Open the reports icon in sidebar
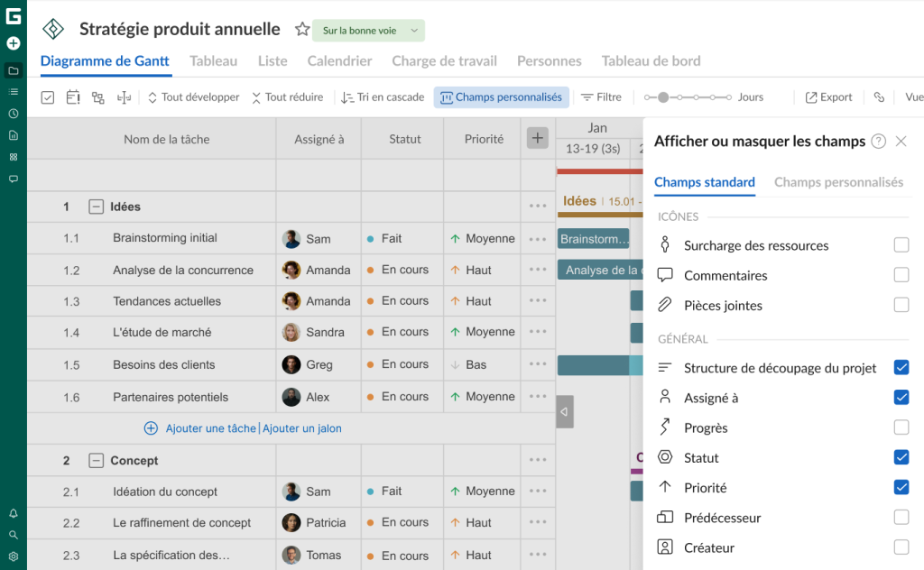 (x=13, y=135)
